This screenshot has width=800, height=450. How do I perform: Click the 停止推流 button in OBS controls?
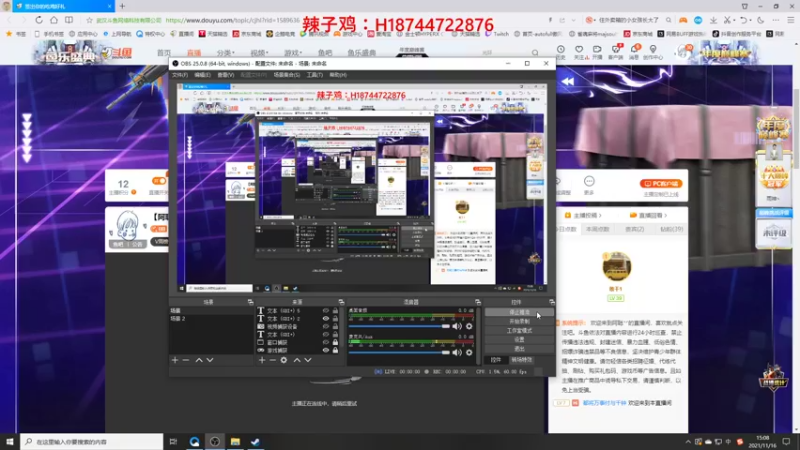[519, 312]
